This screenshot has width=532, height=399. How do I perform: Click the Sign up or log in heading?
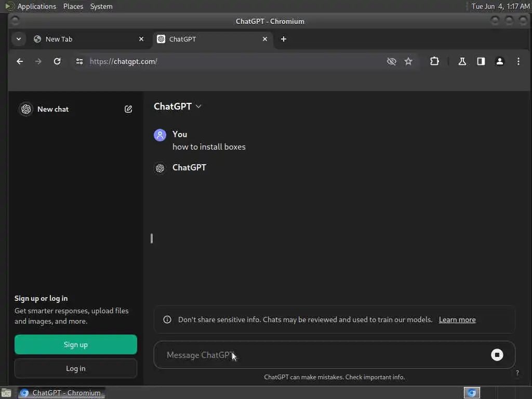(41, 299)
